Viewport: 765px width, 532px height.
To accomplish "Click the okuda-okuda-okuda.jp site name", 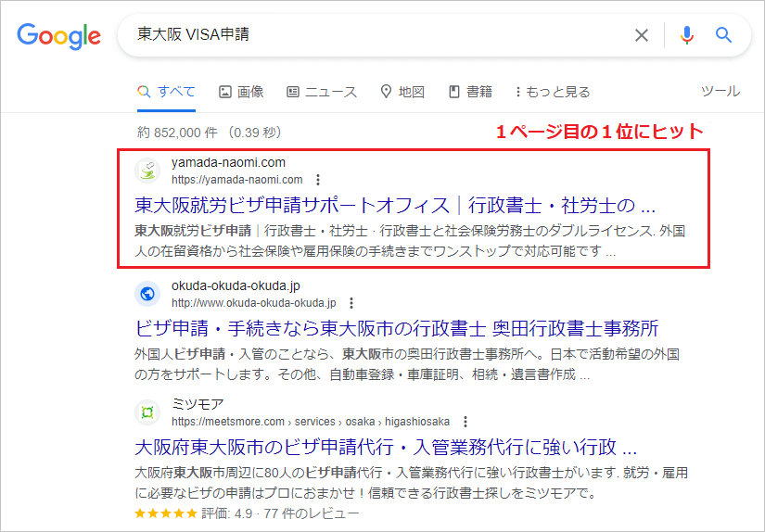I will pyautogui.click(x=236, y=286).
